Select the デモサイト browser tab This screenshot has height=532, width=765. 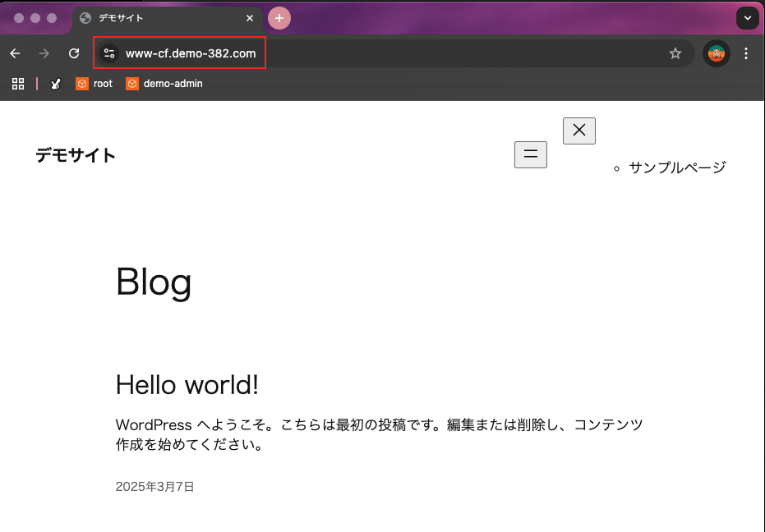tap(168, 18)
